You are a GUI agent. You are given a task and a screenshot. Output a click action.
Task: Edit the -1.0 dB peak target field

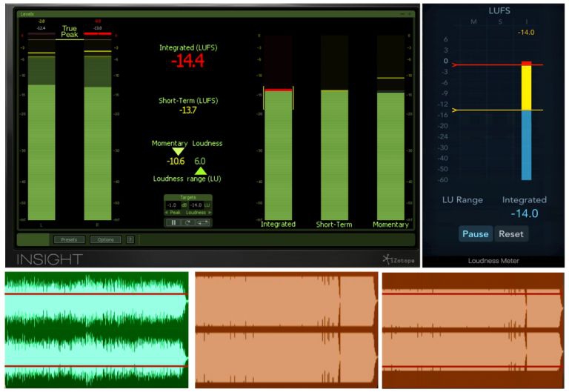(172, 205)
